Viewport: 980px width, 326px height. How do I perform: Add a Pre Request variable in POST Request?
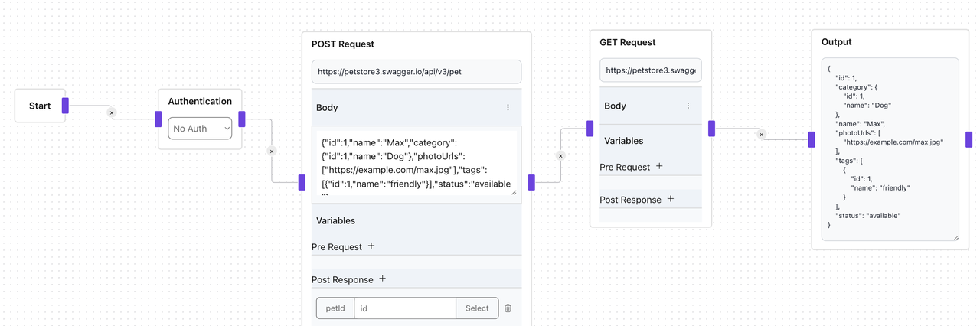tap(371, 246)
